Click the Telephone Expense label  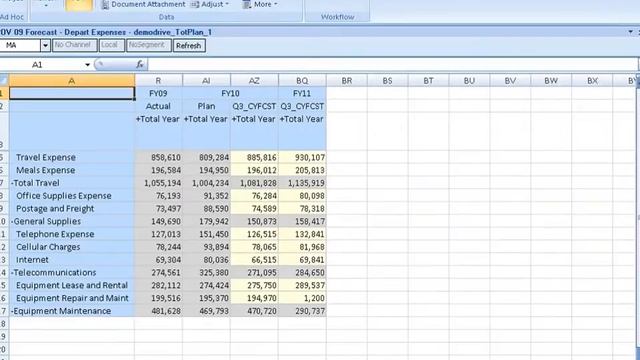(55, 234)
